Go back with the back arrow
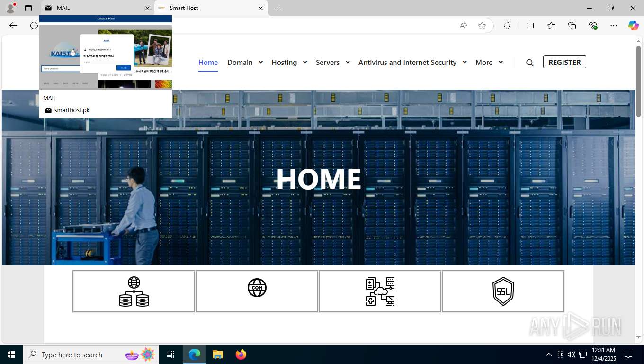 [13, 26]
